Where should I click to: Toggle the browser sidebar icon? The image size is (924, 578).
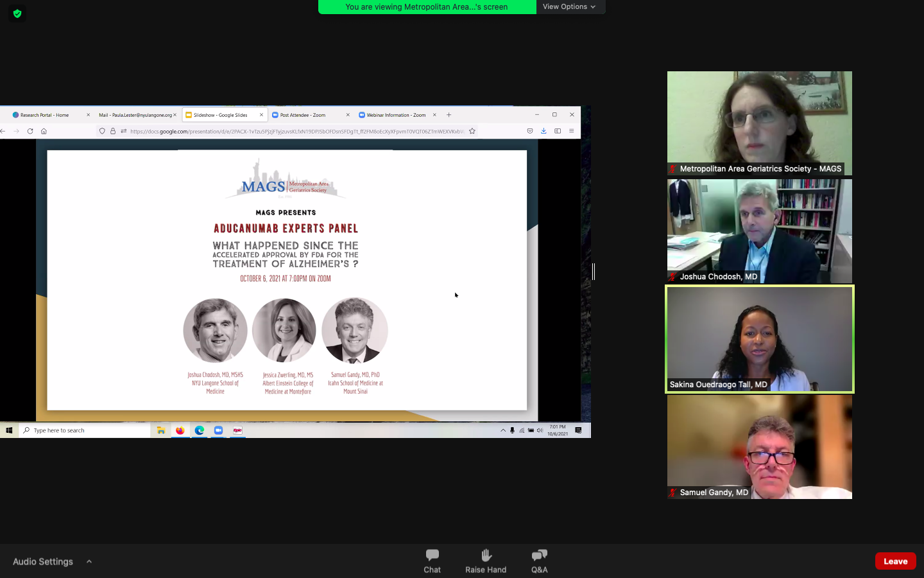click(558, 131)
